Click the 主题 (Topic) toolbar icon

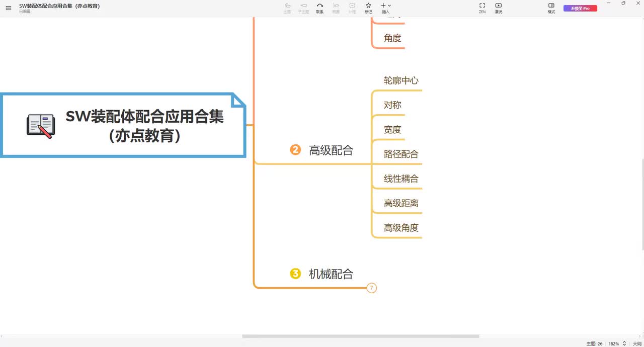click(x=287, y=8)
